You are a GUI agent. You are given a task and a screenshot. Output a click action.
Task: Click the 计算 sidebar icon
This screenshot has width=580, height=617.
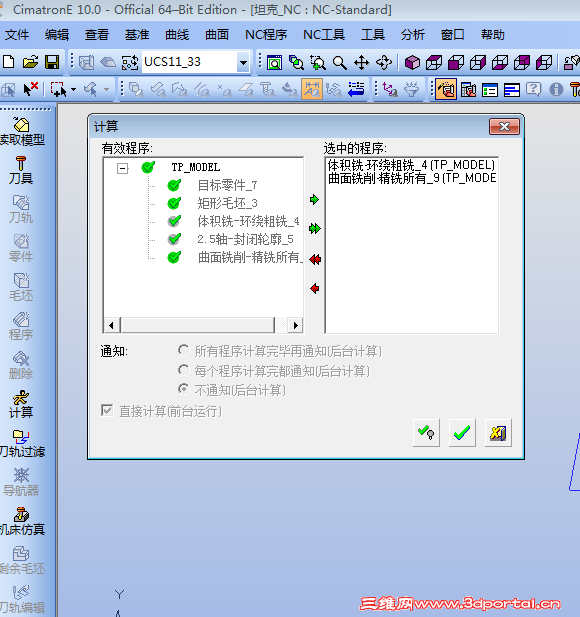click(x=21, y=405)
